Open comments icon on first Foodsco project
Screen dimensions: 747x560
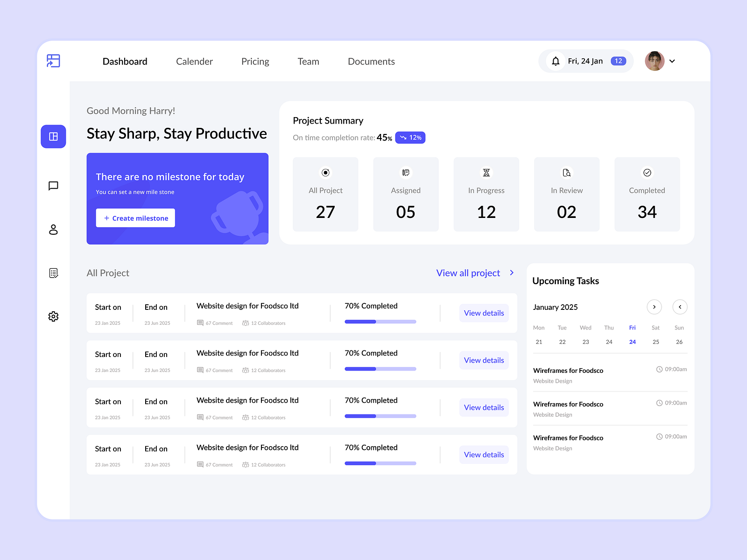coord(201,322)
